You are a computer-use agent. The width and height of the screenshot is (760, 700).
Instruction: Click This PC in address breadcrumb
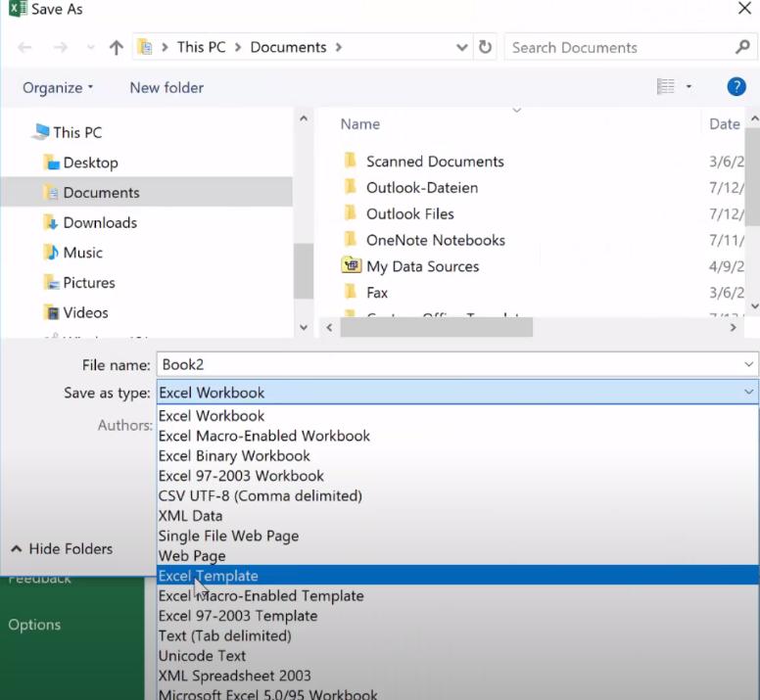point(201,47)
